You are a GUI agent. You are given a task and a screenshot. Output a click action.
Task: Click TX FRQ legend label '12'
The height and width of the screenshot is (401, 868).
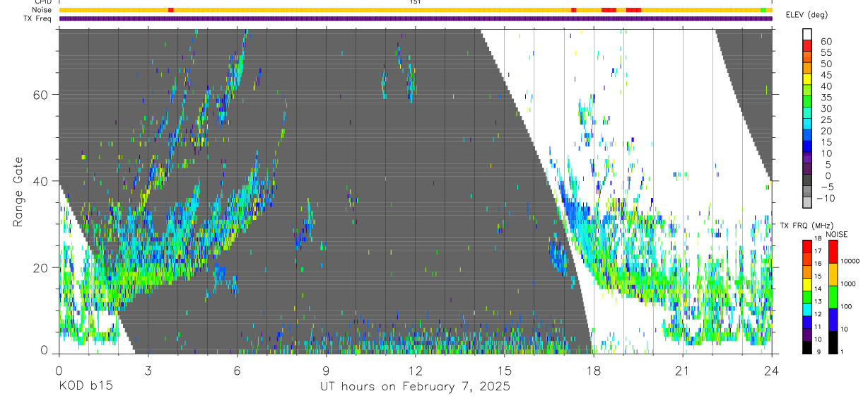click(x=819, y=313)
